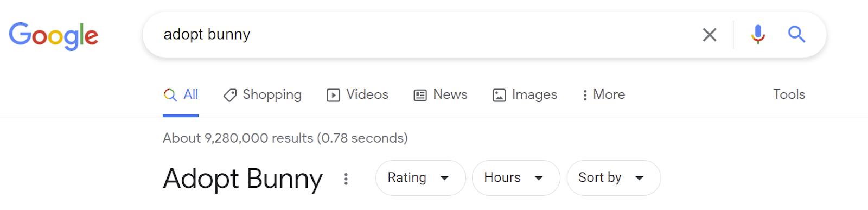The height and width of the screenshot is (210, 868).
Task: Expand the Rating dropdown
Action: coord(420,177)
